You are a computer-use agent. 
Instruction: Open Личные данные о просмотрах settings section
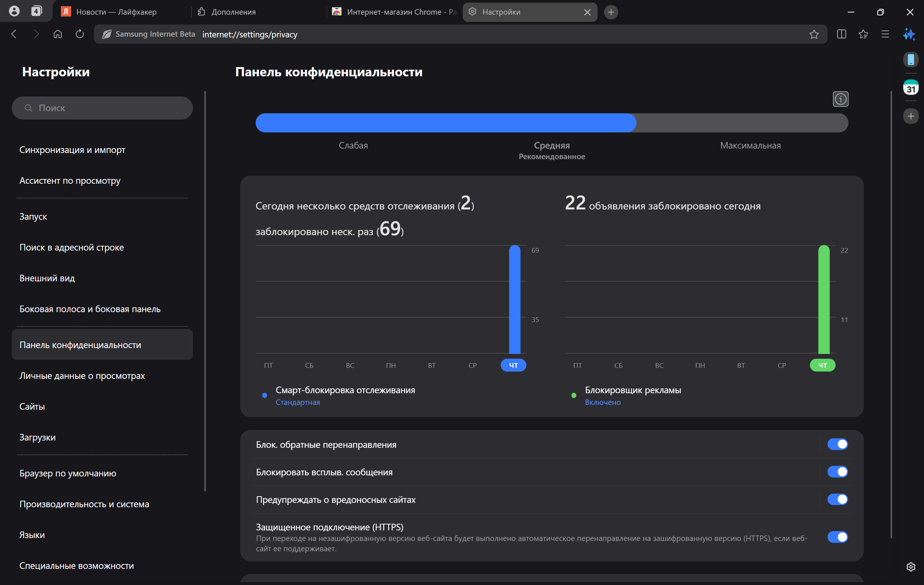pos(82,376)
